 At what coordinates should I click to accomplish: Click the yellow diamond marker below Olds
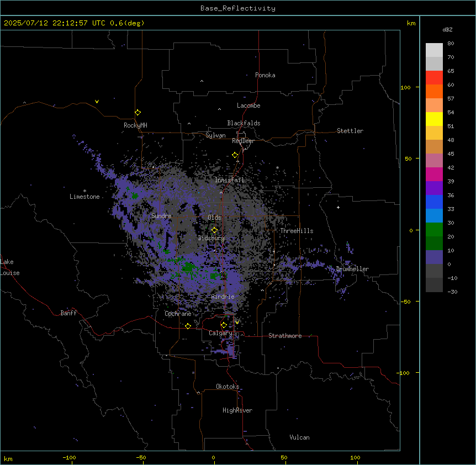click(x=215, y=230)
